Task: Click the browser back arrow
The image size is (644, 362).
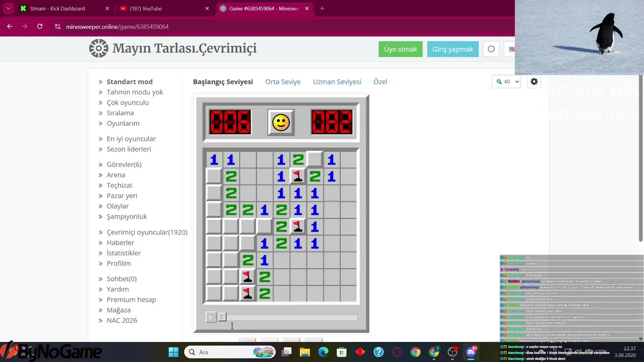Action: point(10,27)
